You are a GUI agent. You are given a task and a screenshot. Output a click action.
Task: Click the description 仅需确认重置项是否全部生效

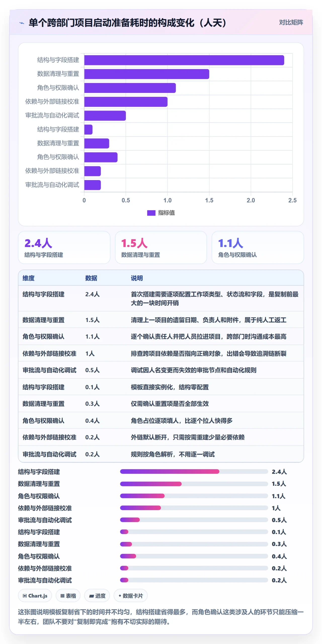(170, 404)
